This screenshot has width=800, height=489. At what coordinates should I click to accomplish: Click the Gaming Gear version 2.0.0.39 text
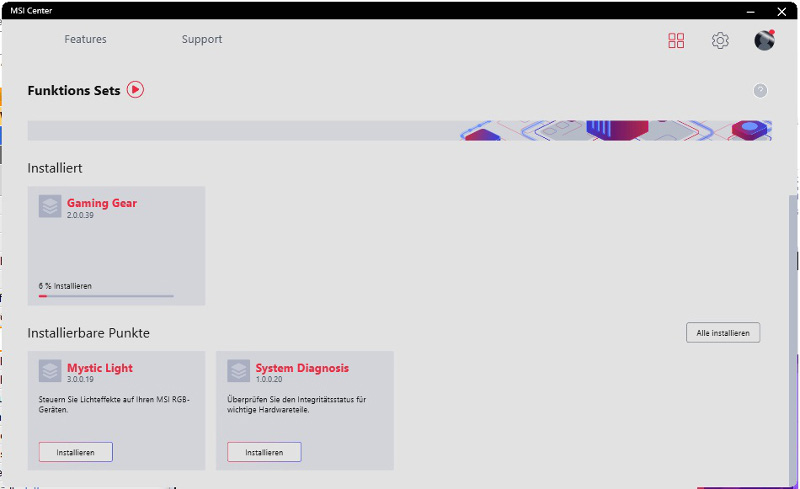(x=80, y=215)
